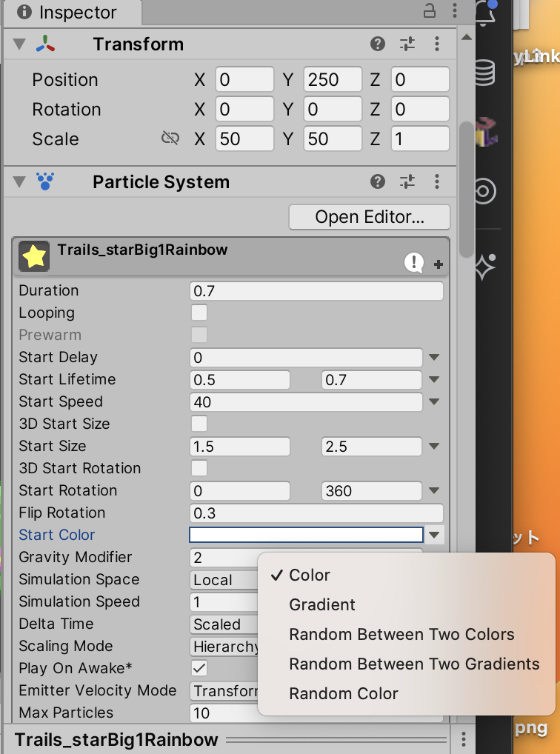This screenshot has height=754, width=560.
Task: Click the Duration value field
Action: coord(316,290)
